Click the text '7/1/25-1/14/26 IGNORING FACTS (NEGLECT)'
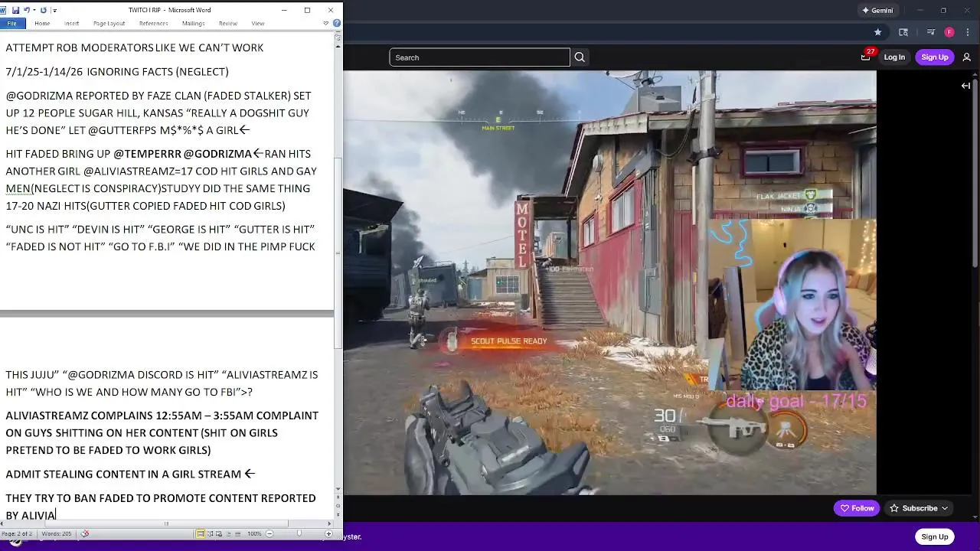The image size is (980, 551). pos(117,72)
